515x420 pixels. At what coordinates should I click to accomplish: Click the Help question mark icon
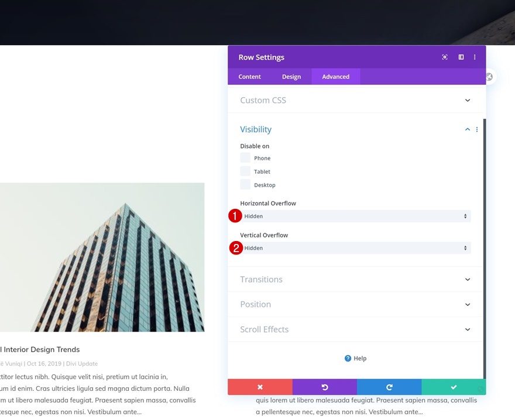[x=348, y=358]
